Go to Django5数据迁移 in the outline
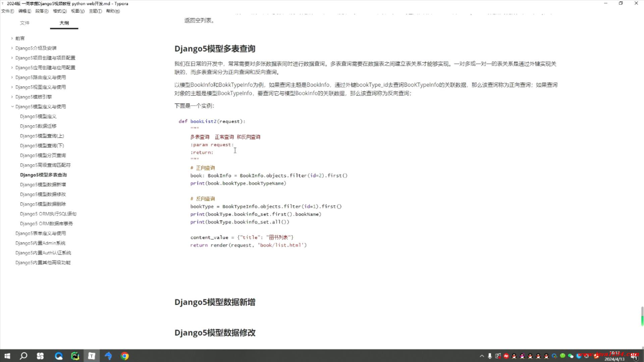The width and height of the screenshot is (644, 362). coord(38,126)
